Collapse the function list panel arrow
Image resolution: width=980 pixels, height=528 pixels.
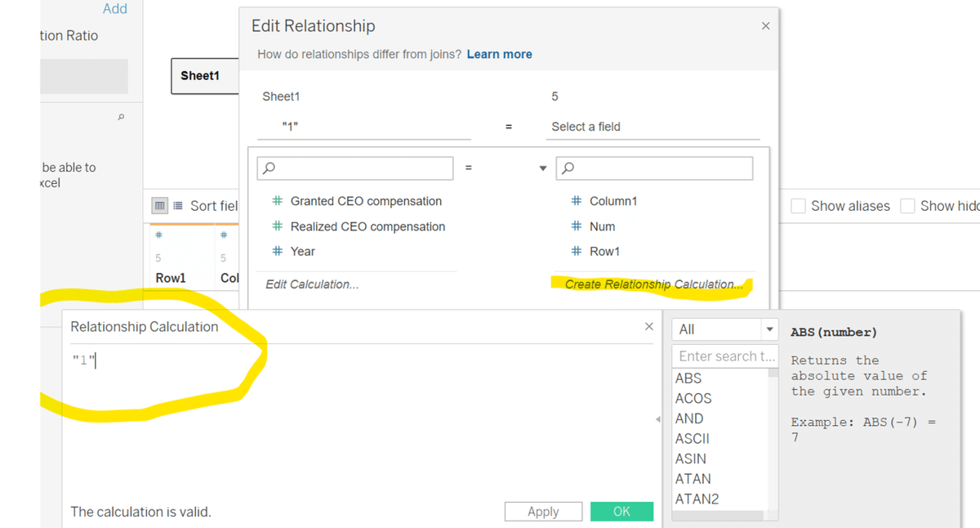point(659,419)
